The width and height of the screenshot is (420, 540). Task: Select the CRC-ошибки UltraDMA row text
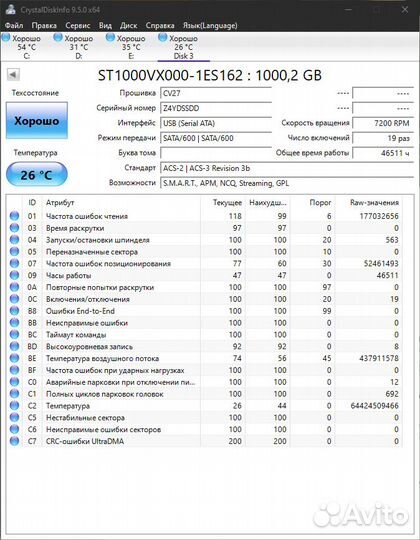85,441
